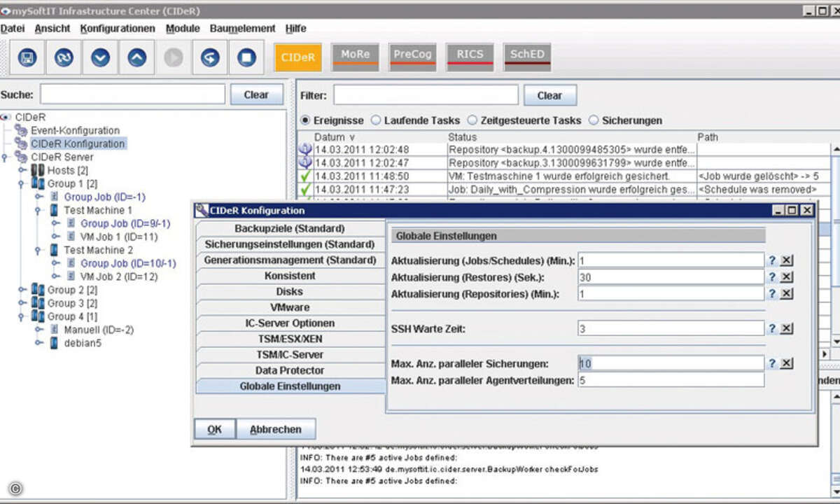Click into the Suche input field
The image size is (840, 504).
(x=133, y=94)
